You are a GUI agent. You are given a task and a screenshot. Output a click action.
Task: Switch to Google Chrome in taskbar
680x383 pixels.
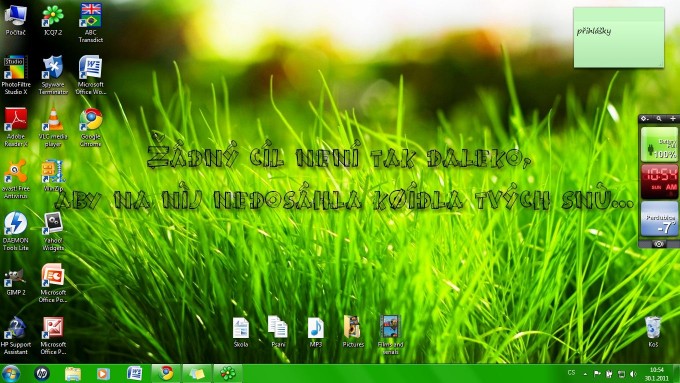[166, 373]
